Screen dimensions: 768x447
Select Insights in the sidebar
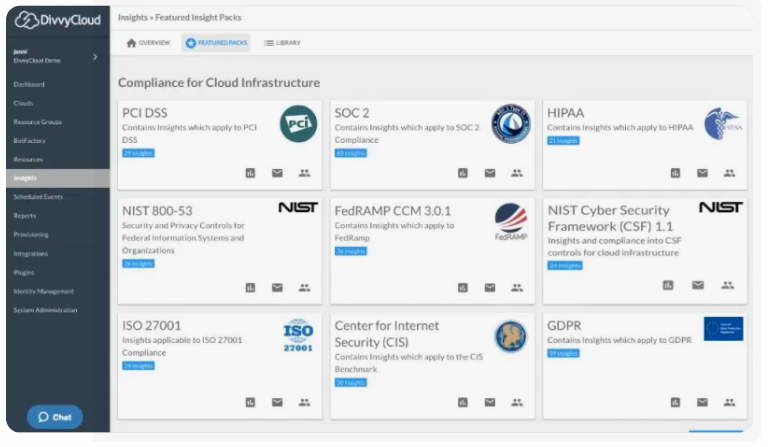[58, 178]
